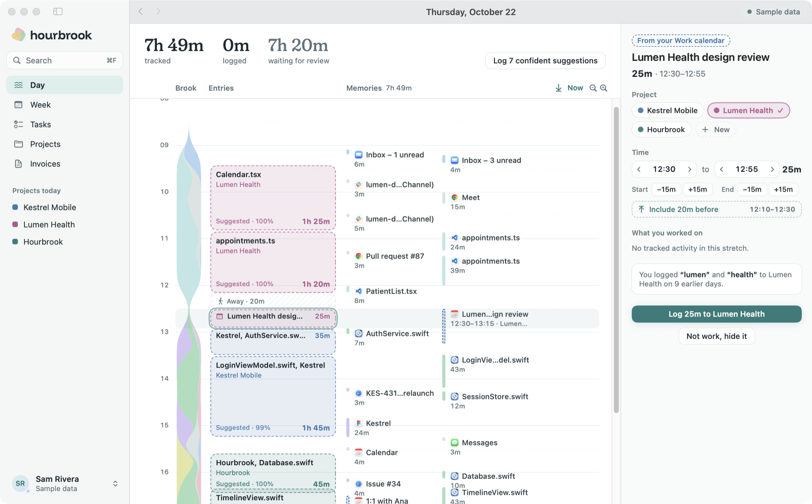Open Sam Rivera account switcher
Screen dimensions: 812x504
tap(65, 483)
